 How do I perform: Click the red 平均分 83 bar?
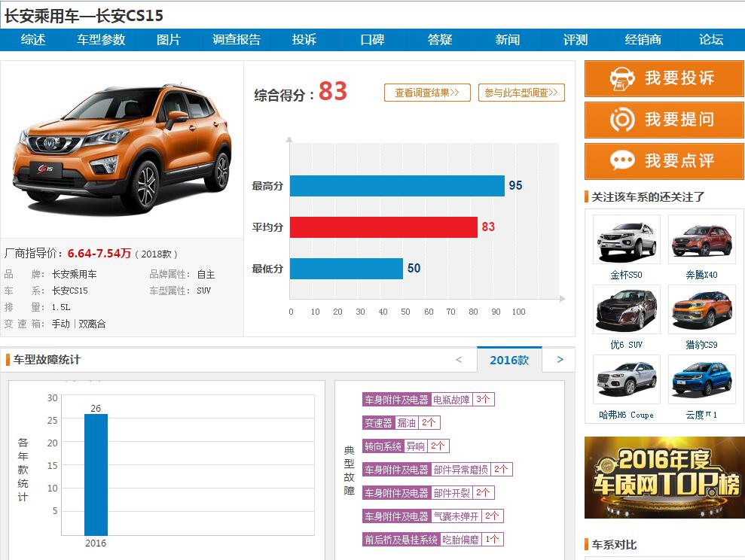click(x=383, y=227)
